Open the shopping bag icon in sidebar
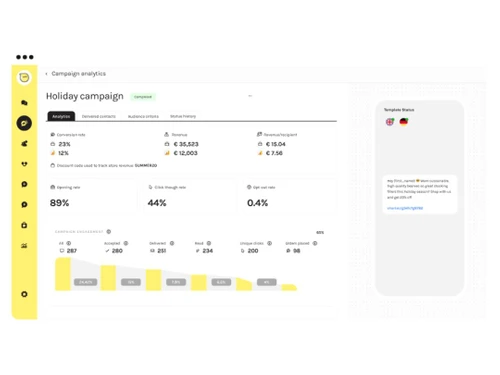 (x=24, y=225)
